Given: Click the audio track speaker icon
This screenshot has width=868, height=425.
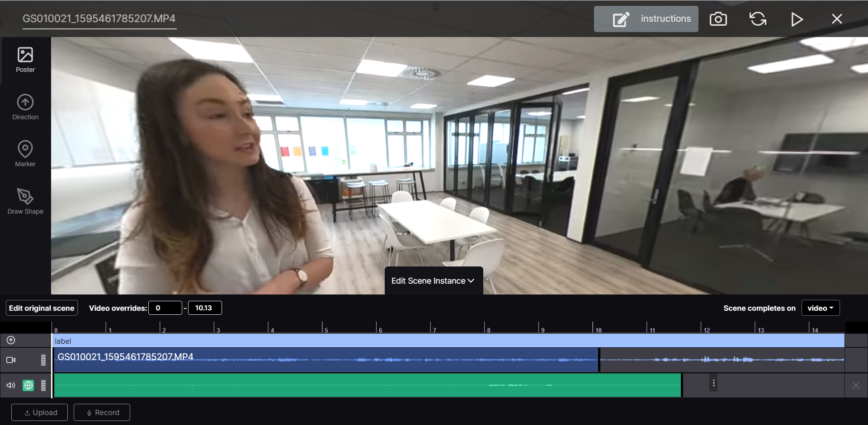Looking at the screenshot, I should pos(11,385).
